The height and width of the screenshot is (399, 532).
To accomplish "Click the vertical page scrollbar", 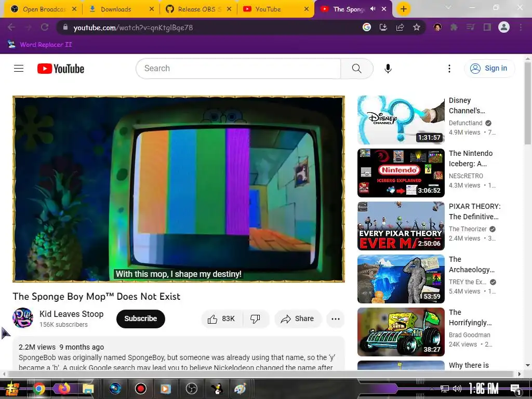I will point(528,103).
